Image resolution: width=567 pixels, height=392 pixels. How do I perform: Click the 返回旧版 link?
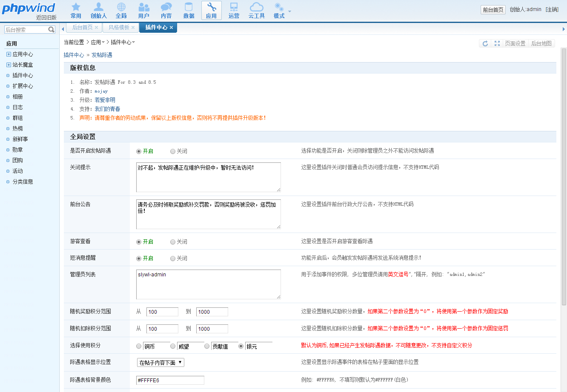click(x=46, y=17)
